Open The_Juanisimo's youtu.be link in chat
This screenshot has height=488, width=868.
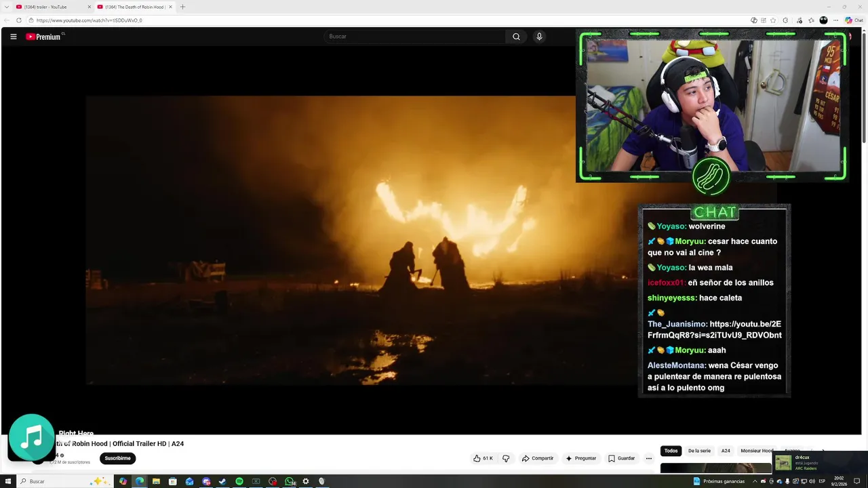coord(715,329)
